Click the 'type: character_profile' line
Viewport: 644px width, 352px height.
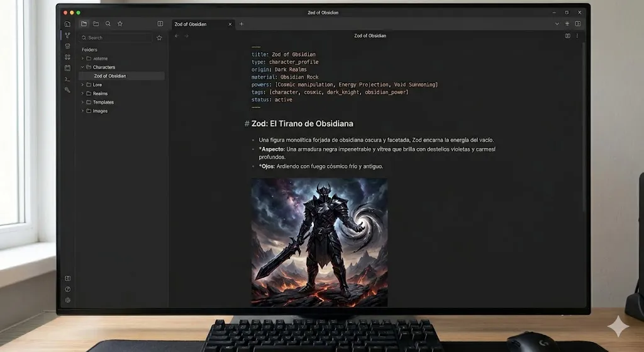coord(285,62)
